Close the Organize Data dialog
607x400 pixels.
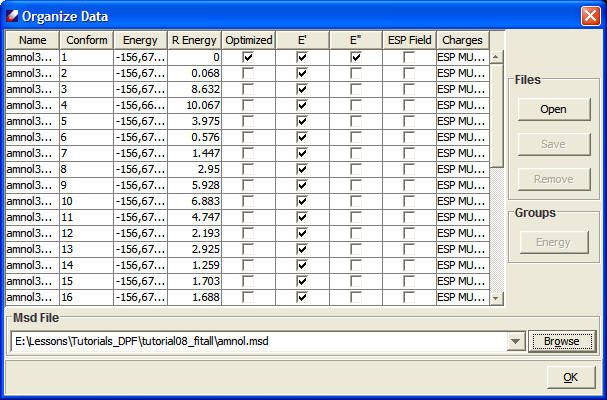(x=590, y=16)
